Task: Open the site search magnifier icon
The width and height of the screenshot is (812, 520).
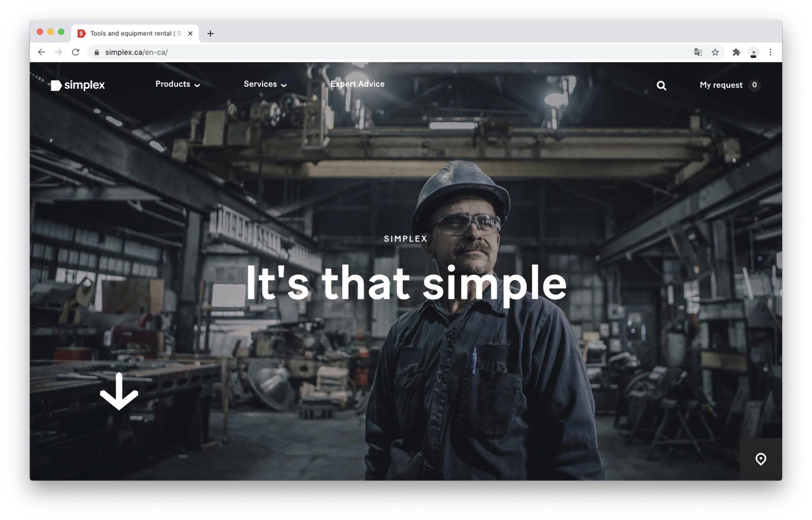Action: click(x=661, y=85)
